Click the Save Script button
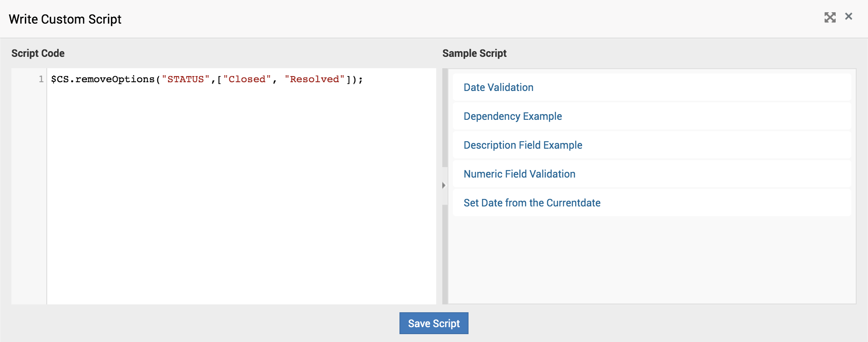The width and height of the screenshot is (868, 342). click(x=434, y=324)
